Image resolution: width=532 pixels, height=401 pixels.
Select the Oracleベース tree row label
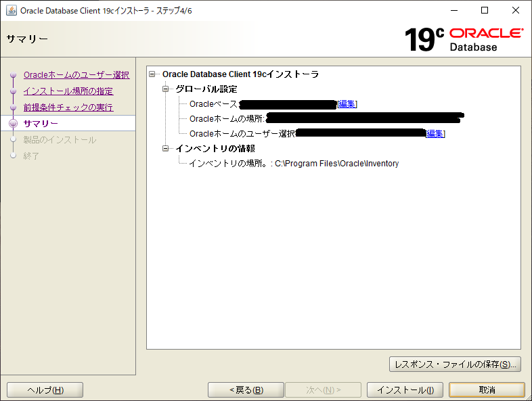pos(213,104)
